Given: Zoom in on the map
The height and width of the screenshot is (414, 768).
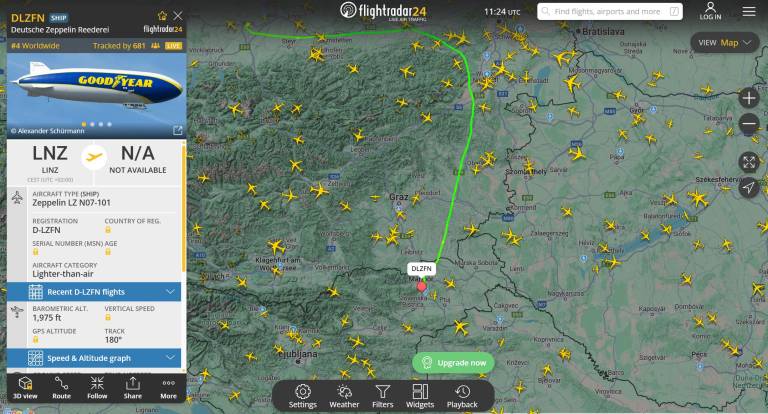Looking at the screenshot, I should [749, 98].
